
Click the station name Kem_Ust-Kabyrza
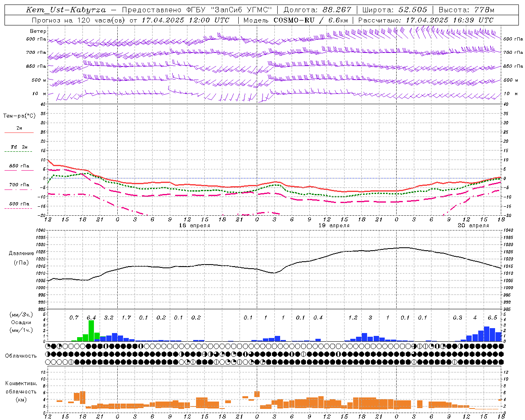66,10
